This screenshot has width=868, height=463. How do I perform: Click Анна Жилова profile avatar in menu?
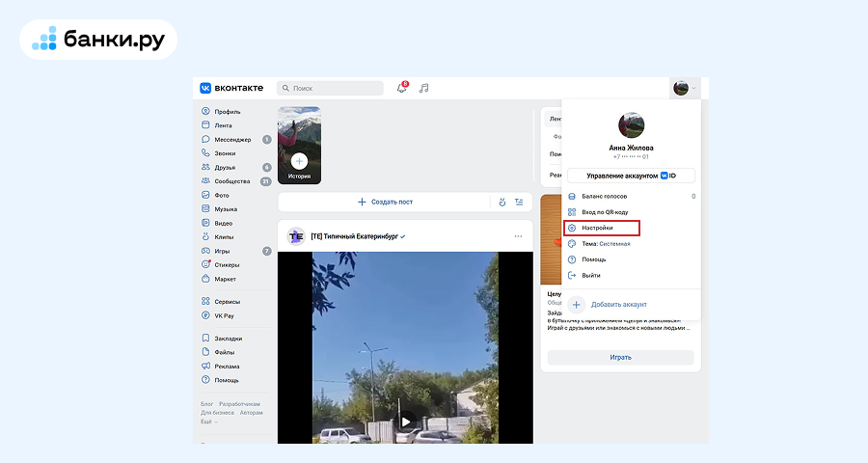[x=631, y=125]
